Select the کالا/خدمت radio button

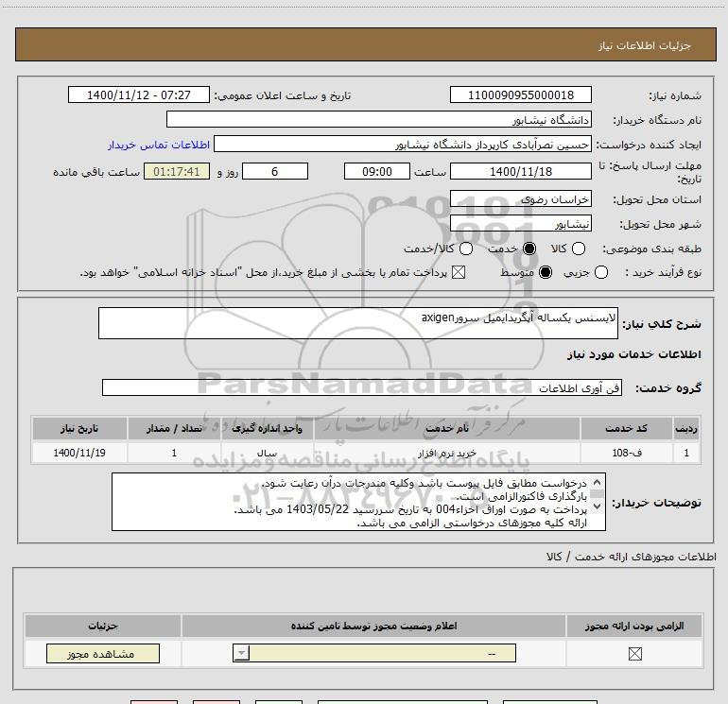466,249
